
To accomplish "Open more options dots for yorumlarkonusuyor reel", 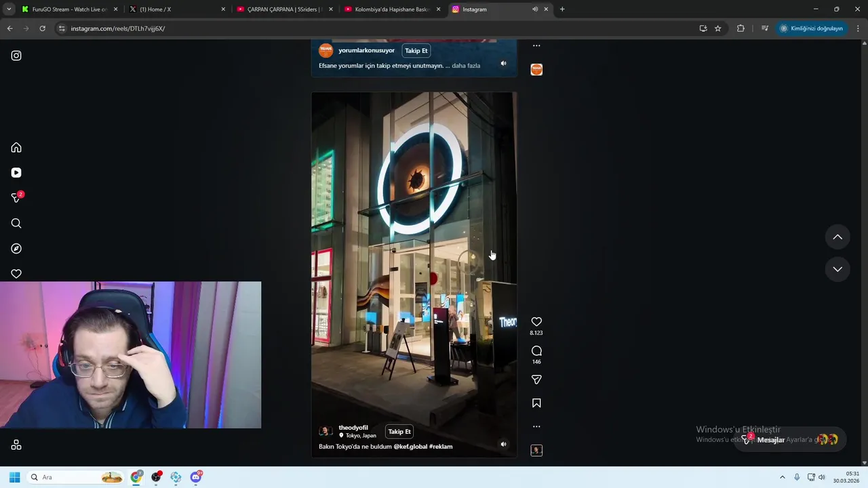I will (536, 46).
